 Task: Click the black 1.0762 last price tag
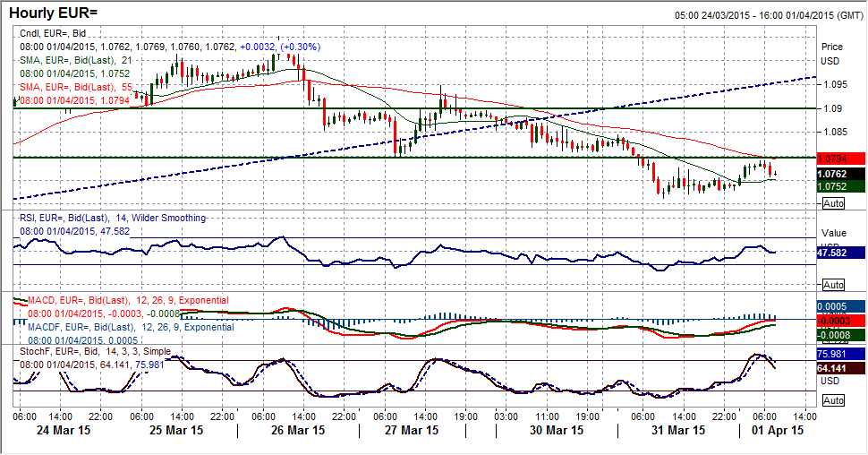click(x=841, y=174)
